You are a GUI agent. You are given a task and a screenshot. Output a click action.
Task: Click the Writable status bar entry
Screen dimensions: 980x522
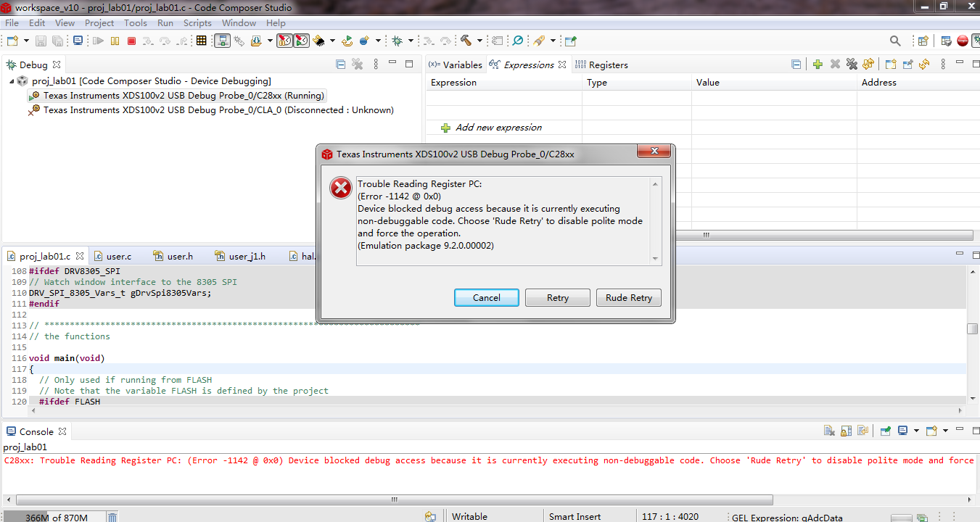click(469, 517)
